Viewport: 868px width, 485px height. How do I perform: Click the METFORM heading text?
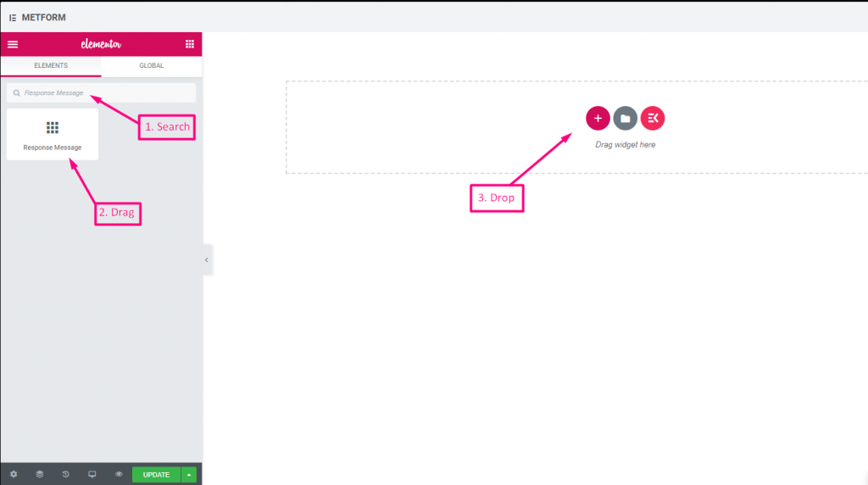[44, 18]
